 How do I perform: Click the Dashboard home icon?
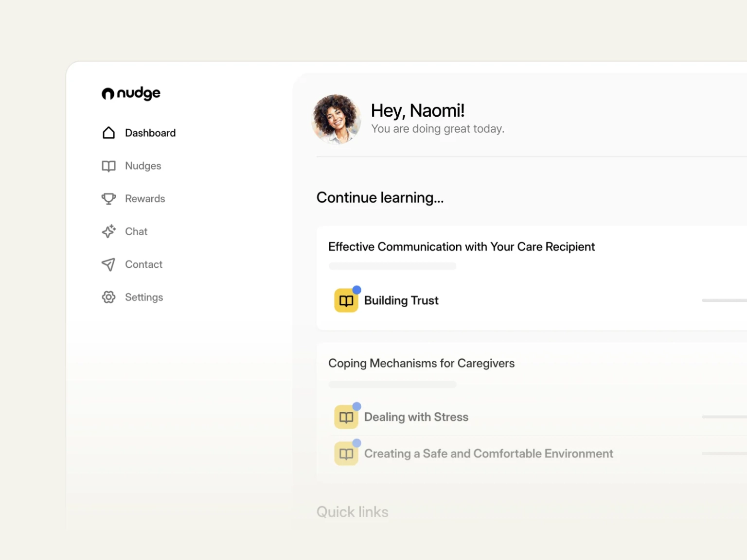pyautogui.click(x=108, y=133)
